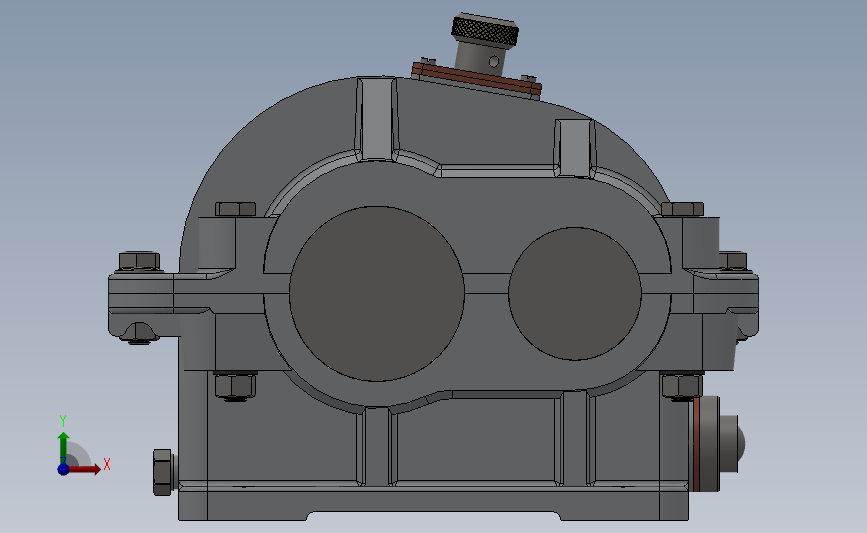Viewport: 867px width, 533px height.
Task: Click the cross hole in the breather stem
Action: (494, 61)
